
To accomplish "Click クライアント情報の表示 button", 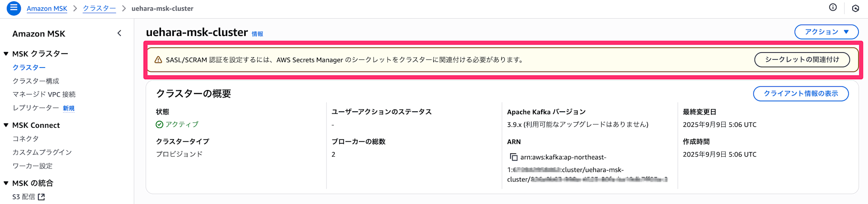I will coord(801,94).
